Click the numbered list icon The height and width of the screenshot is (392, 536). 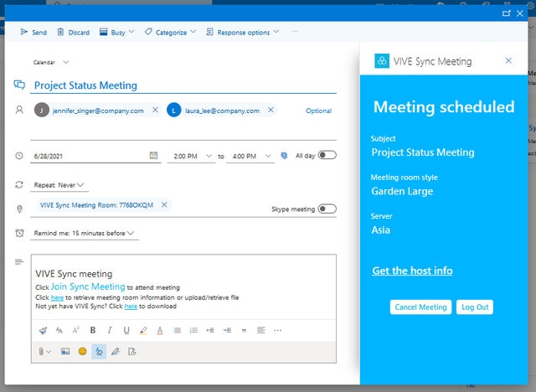tap(193, 330)
